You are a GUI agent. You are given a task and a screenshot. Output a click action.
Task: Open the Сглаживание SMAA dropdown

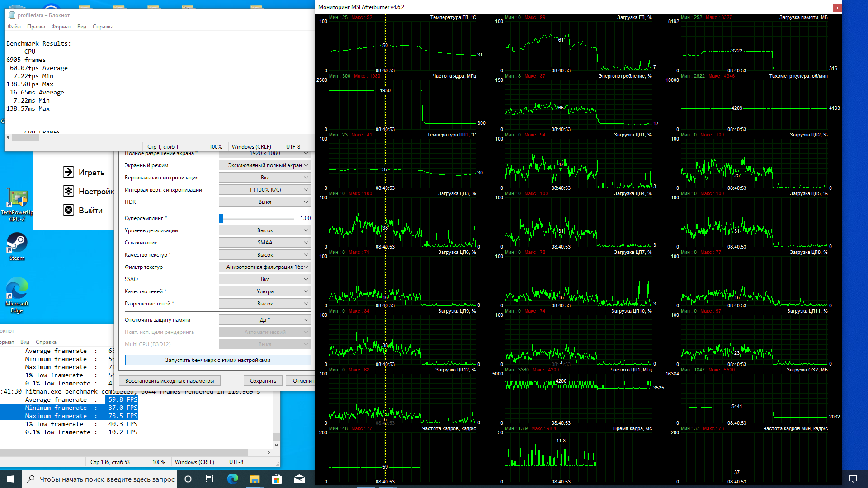coord(265,243)
